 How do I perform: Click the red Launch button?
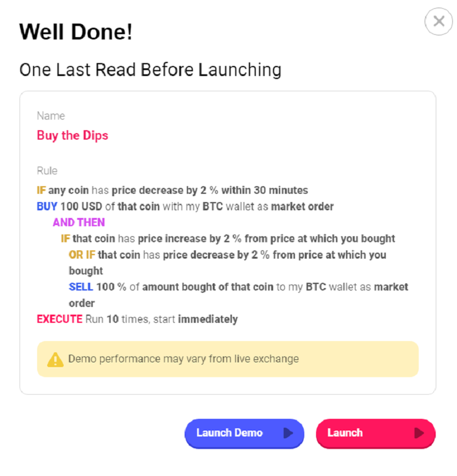click(x=376, y=433)
